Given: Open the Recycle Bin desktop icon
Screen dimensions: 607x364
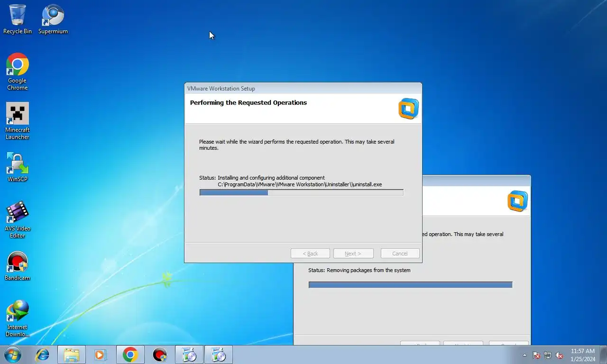Looking at the screenshot, I should coord(18,19).
